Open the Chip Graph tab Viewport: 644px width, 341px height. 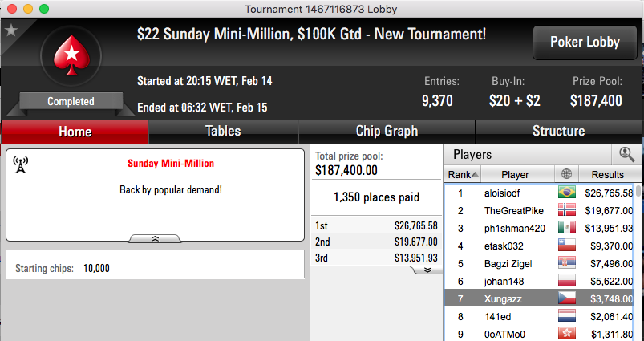coord(387,131)
